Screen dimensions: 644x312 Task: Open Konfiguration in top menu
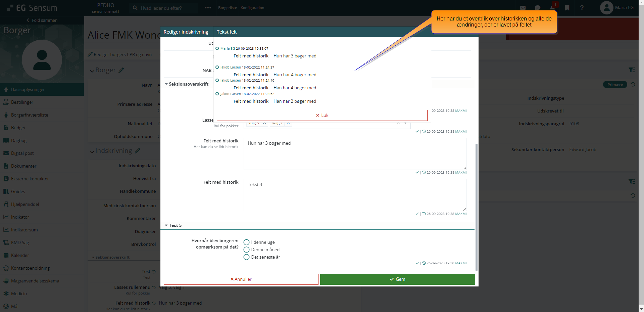coord(252,8)
